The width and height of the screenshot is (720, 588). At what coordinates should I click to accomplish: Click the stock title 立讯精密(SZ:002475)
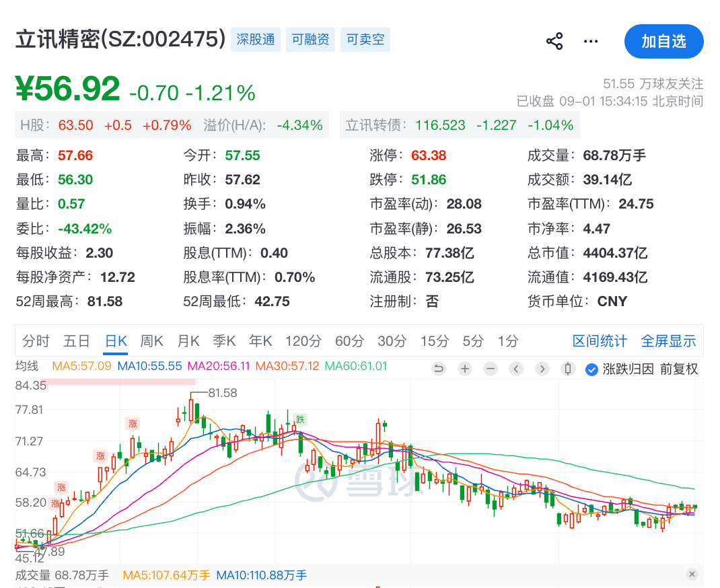pyautogui.click(x=120, y=39)
